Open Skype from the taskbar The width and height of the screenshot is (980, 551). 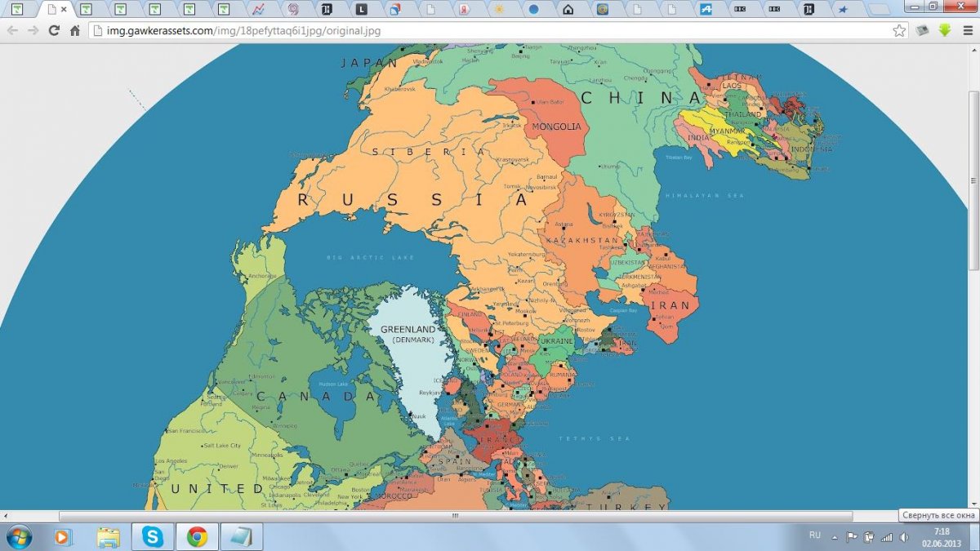coord(153,536)
